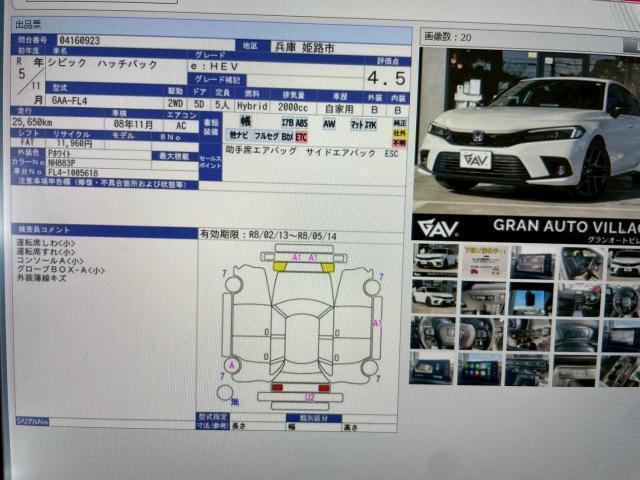
Task: Toggle the red 不明 (unknown) indicator
Action: tap(399, 142)
